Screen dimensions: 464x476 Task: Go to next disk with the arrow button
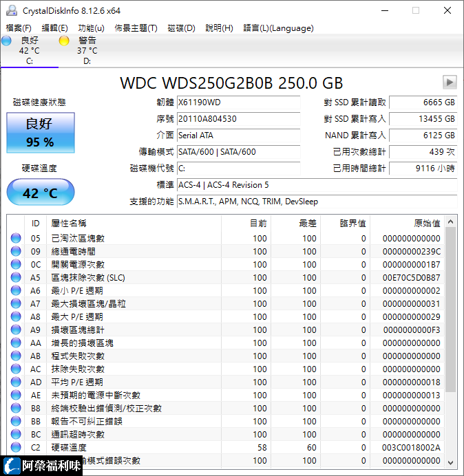[450, 82]
